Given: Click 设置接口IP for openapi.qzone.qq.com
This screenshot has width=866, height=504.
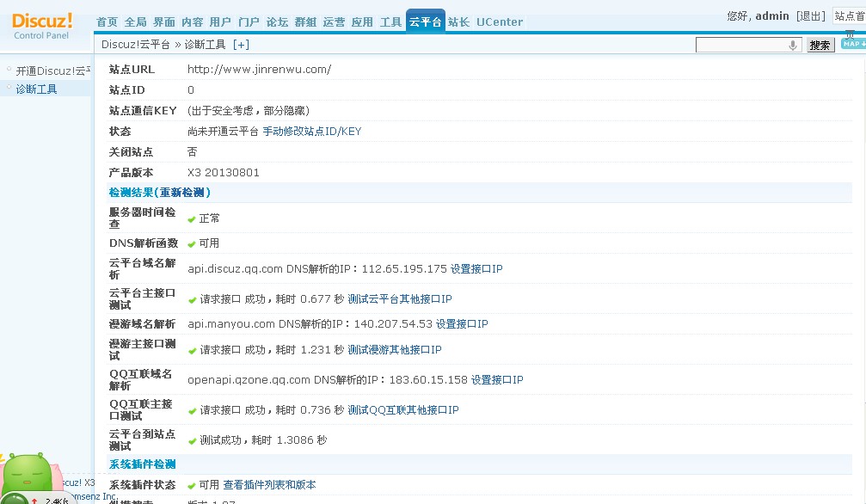Looking at the screenshot, I should pyautogui.click(x=497, y=380).
